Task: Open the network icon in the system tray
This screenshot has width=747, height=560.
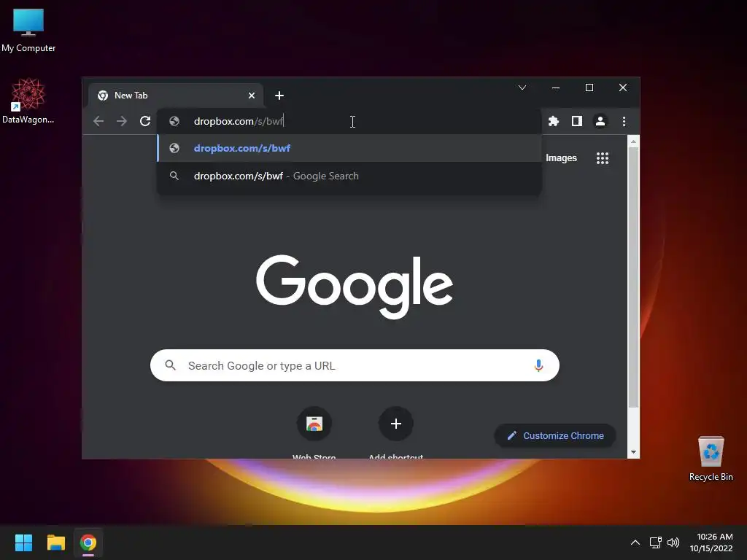Action: pyautogui.click(x=656, y=542)
